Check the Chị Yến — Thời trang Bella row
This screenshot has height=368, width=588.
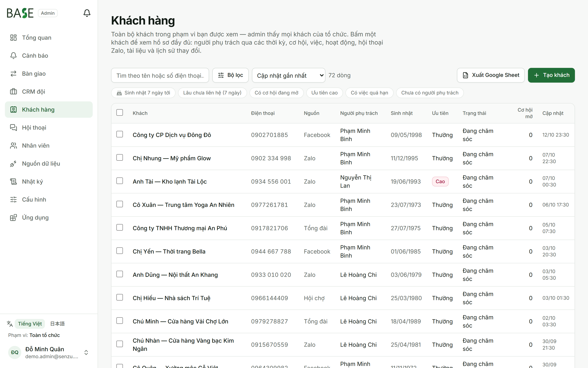point(120,251)
